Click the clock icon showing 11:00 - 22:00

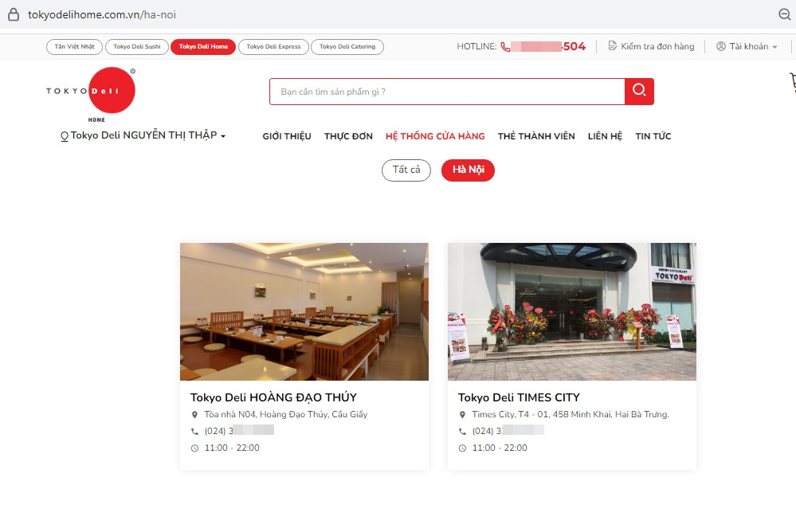(194, 448)
